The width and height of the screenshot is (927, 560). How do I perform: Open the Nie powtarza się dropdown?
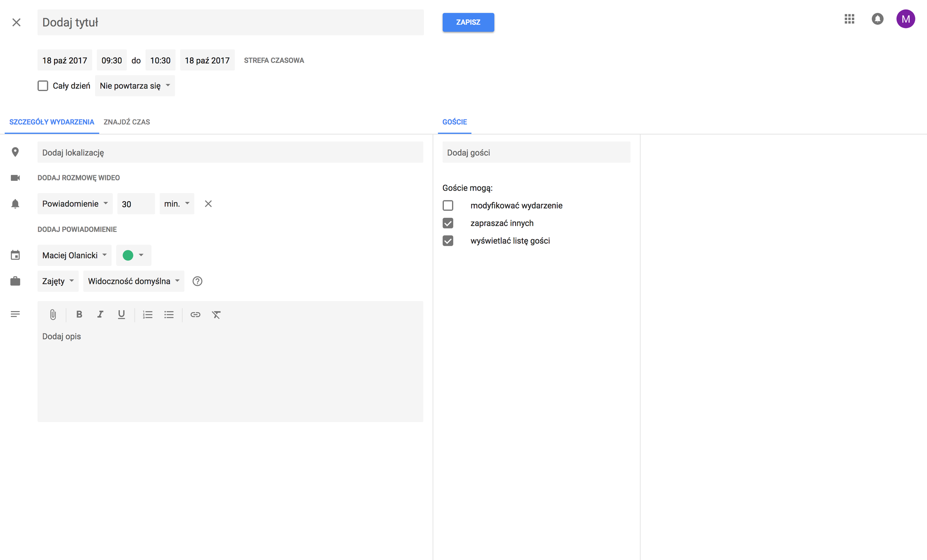[135, 86]
